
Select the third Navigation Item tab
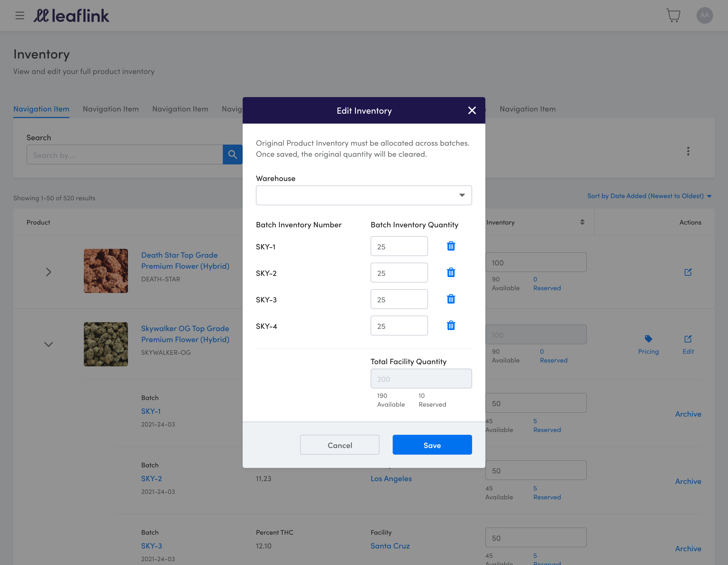180,109
